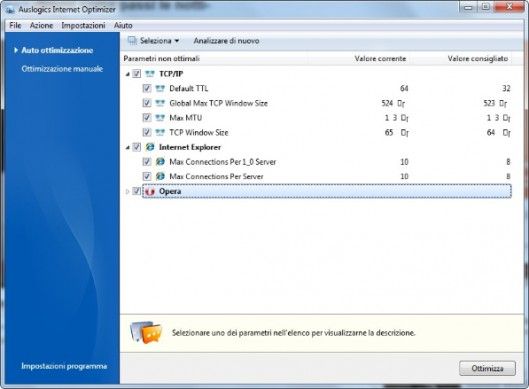Screen dimensions: 529x389
Task: Uncheck the Opera group checkbox
Action: tap(136, 191)
